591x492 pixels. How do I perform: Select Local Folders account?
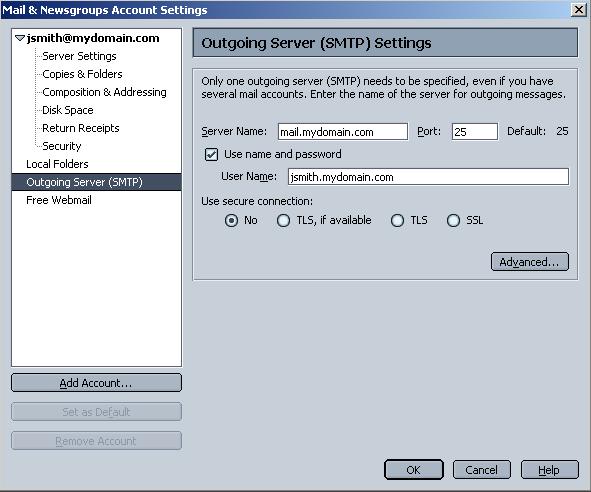pos(57,164)
